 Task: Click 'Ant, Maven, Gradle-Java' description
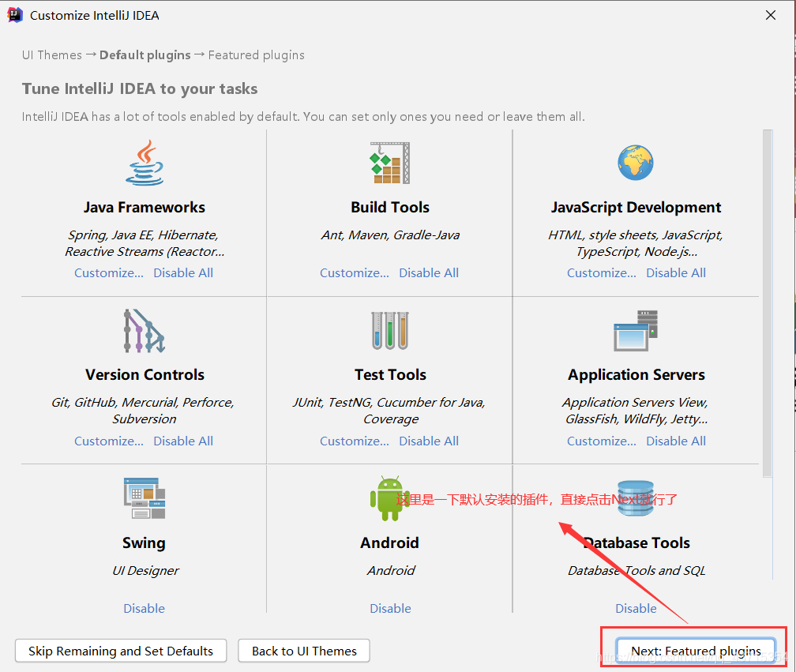[390, 235]
